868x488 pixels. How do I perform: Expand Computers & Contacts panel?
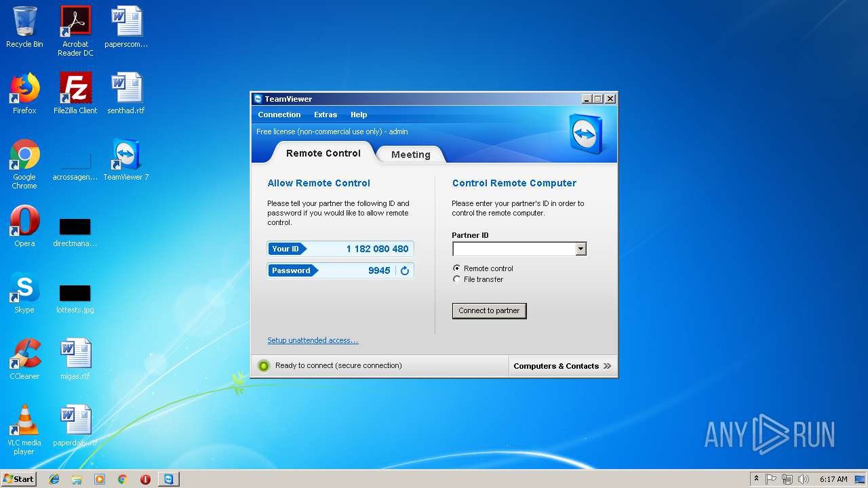pyautogui.click(x=563, y=366)
